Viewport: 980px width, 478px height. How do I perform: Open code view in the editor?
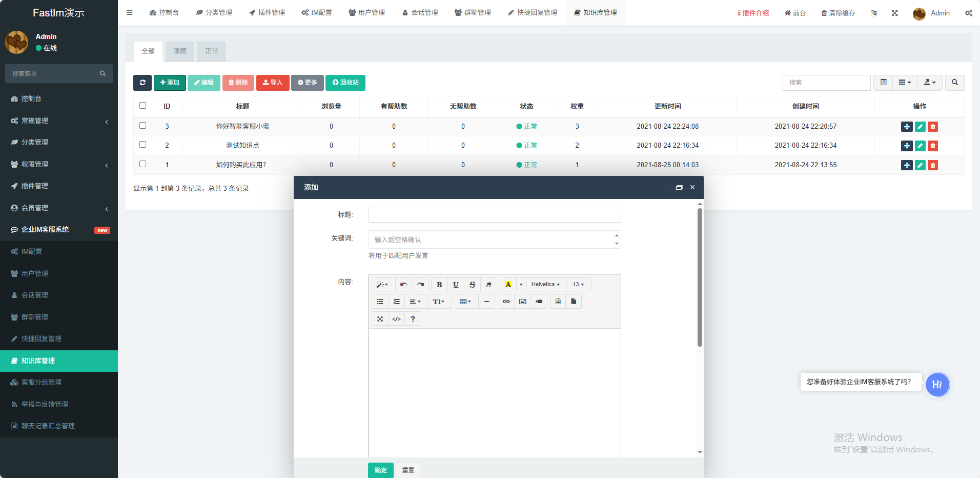coord(396,319)
